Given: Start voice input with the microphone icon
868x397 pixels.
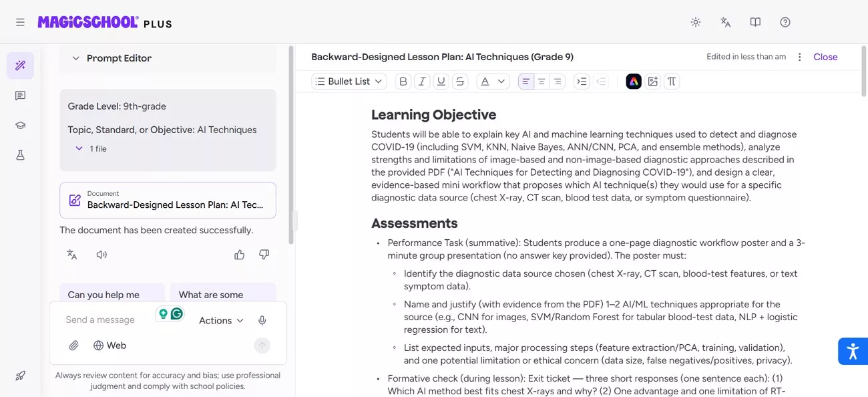Looking at the screenshot, I should (262, 319).
